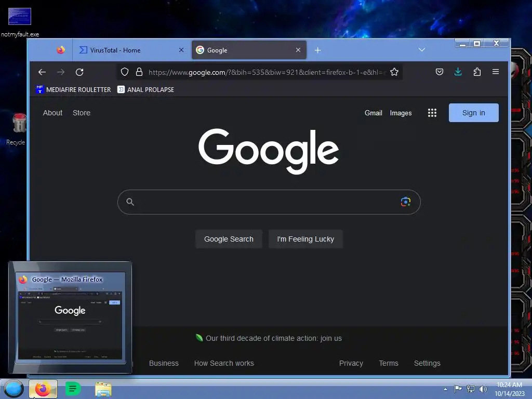The width and height of the screenshot is (532, 399).
Task: Search by image with Google Lens icon
Action: point(405,202)
